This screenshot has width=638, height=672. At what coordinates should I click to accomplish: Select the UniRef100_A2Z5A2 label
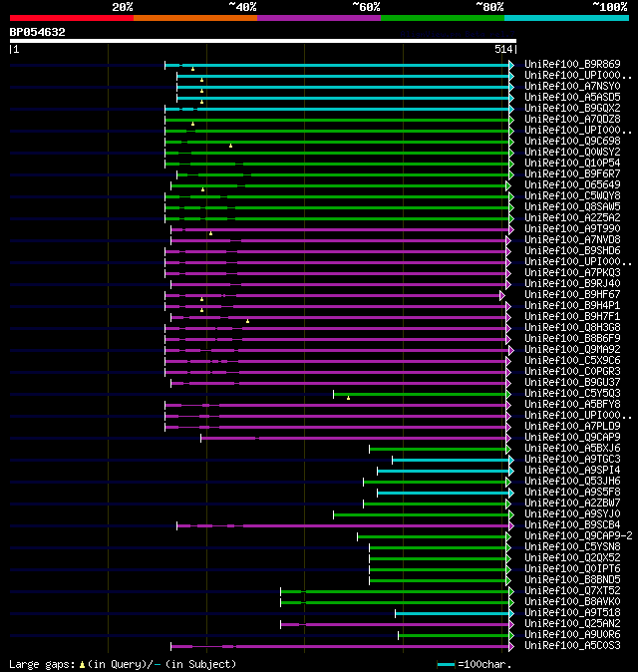pyautogui.click(x=572, y=217)
